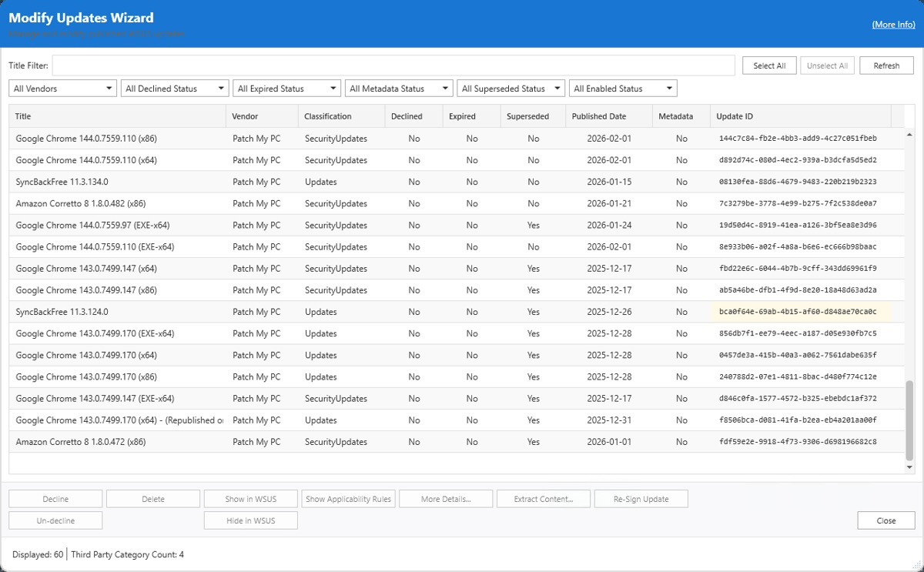Click Show Applicability Rules button
The height and width of the screenshot is (572, 924).
[x=348, y=499]
